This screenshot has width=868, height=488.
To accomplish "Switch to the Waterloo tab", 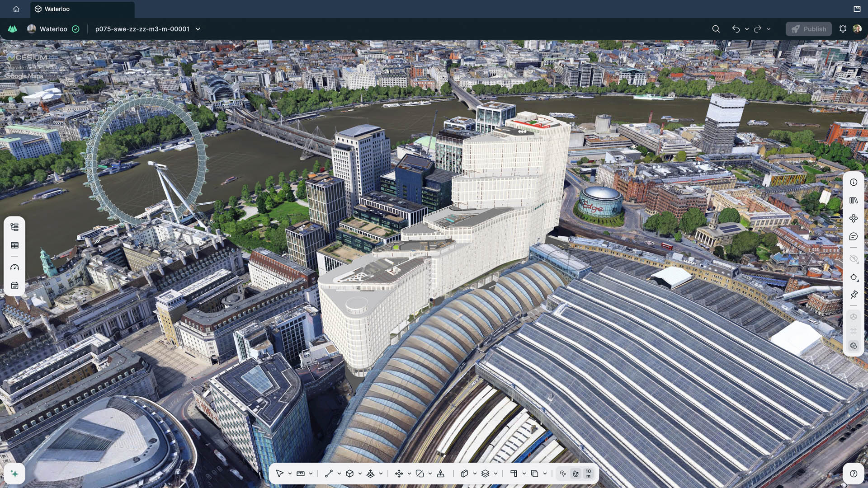I will (82, 9).
